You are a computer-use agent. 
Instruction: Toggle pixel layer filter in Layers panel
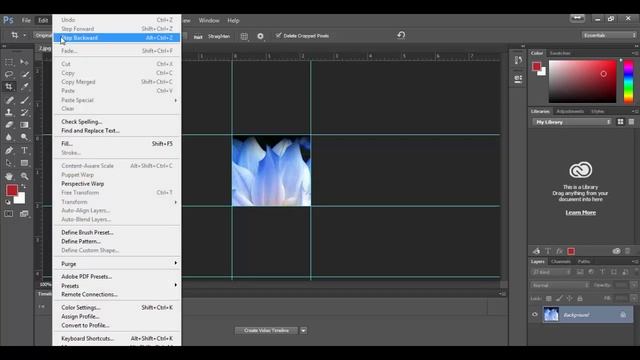click(x=580, y=272)
